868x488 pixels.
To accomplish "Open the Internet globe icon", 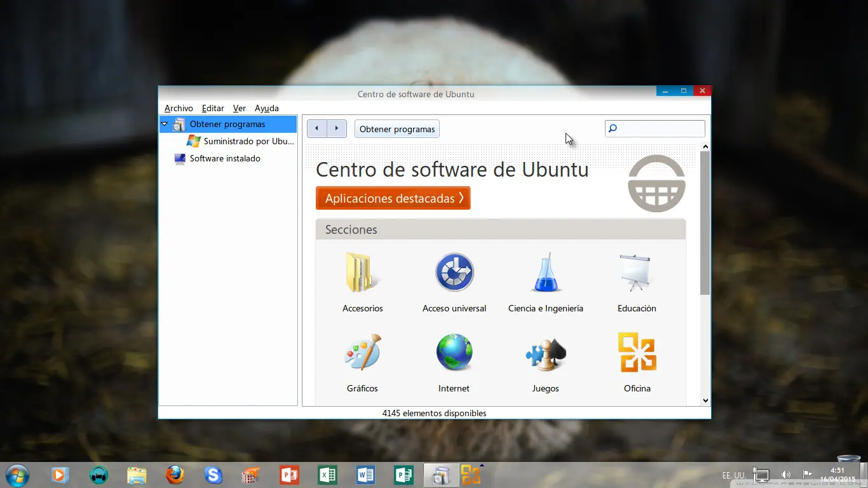I will [454, 352].
